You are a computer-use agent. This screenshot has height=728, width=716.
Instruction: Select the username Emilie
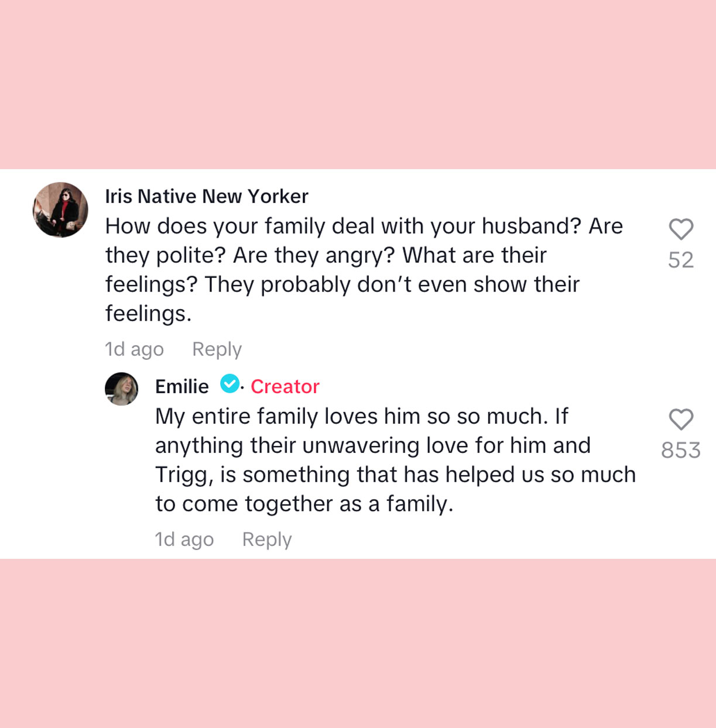(181, 386)
